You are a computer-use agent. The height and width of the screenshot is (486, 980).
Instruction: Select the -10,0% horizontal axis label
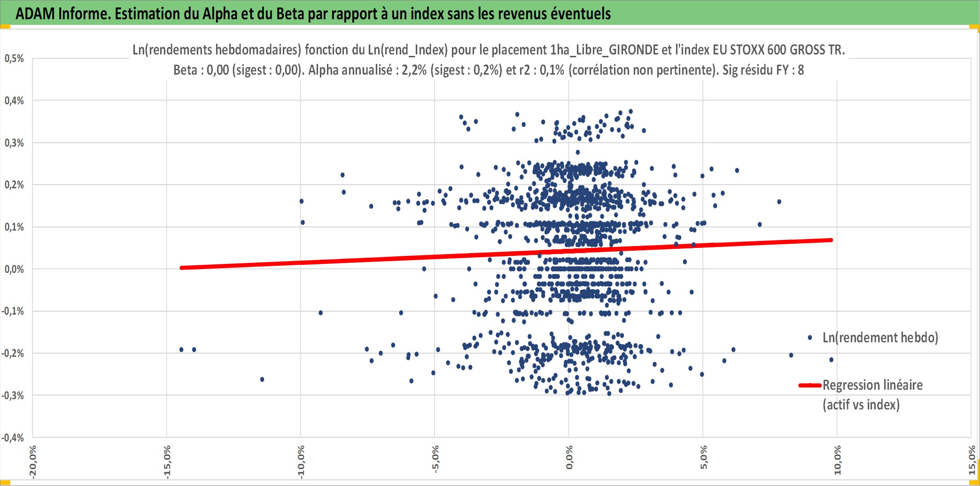pos(301,462)
